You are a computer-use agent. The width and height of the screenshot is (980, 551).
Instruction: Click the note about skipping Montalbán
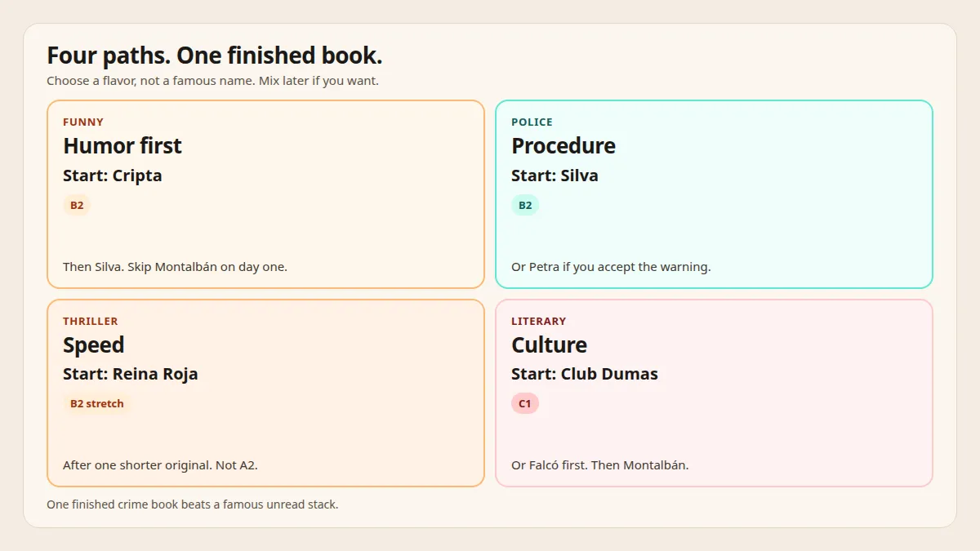pyautogui.click(x=175, y=267)
